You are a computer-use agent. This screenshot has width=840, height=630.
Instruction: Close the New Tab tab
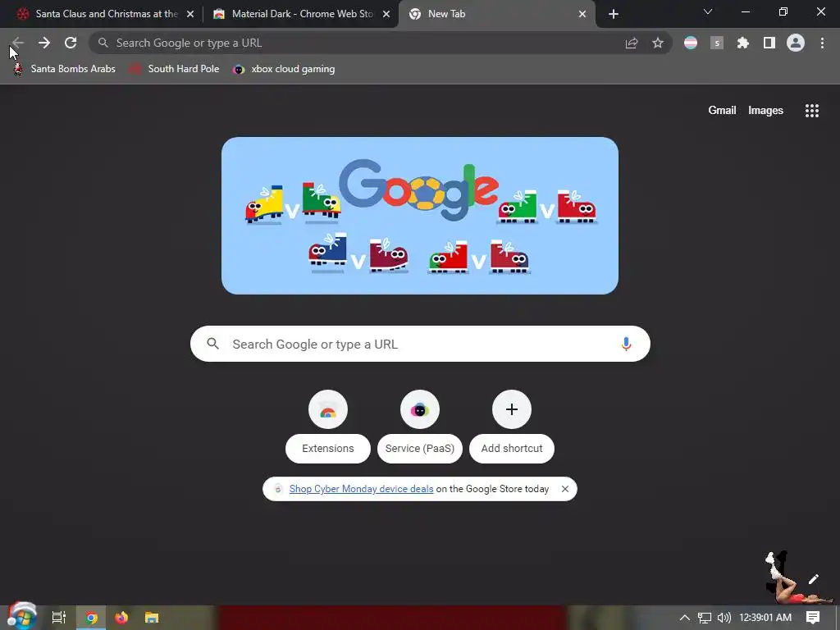pyautogui.click(x=582, y=14)
